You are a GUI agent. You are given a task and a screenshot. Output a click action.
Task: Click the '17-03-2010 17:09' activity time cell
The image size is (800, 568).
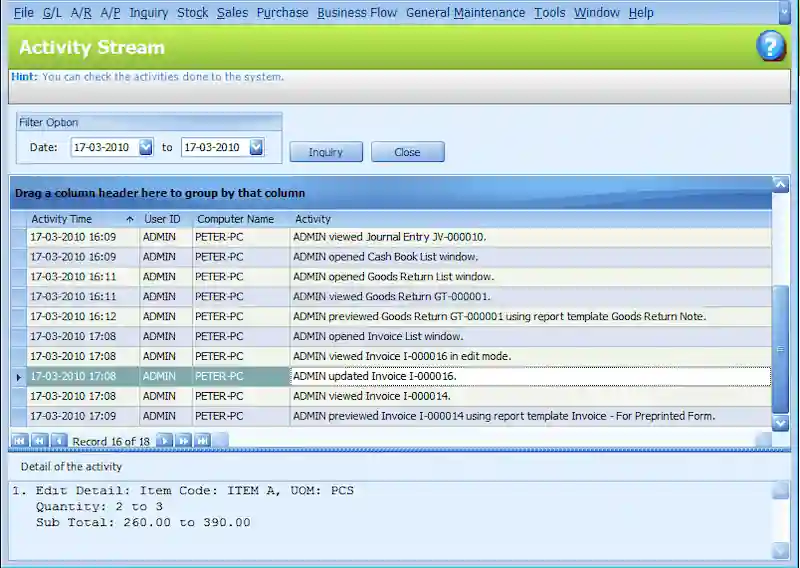point(83,416)
